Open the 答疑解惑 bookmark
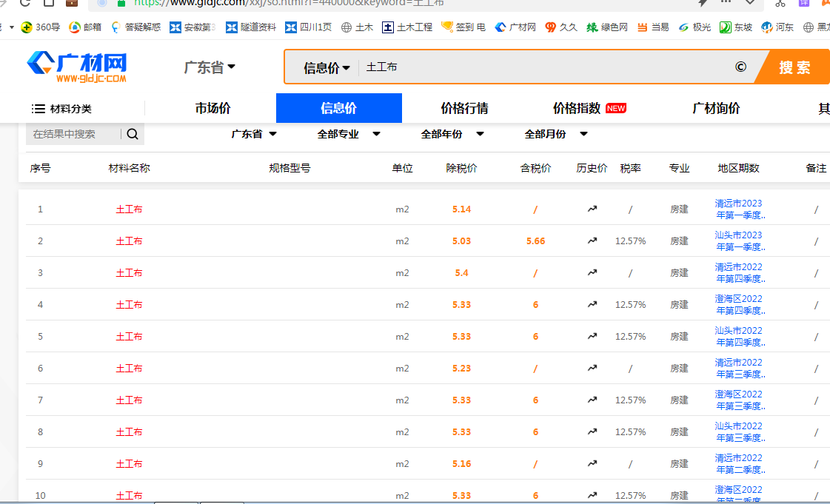 coord(136,27)
